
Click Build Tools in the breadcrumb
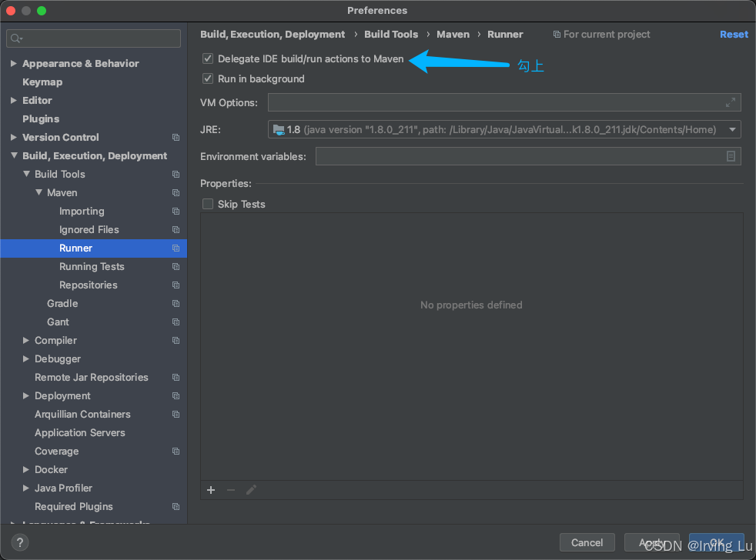391,34
